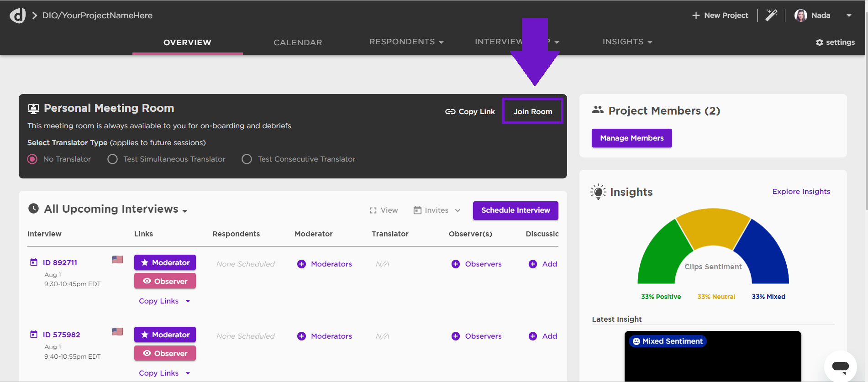868x382 pixels.
Task: Open the Explore Insights link
Action: point(801,192)
